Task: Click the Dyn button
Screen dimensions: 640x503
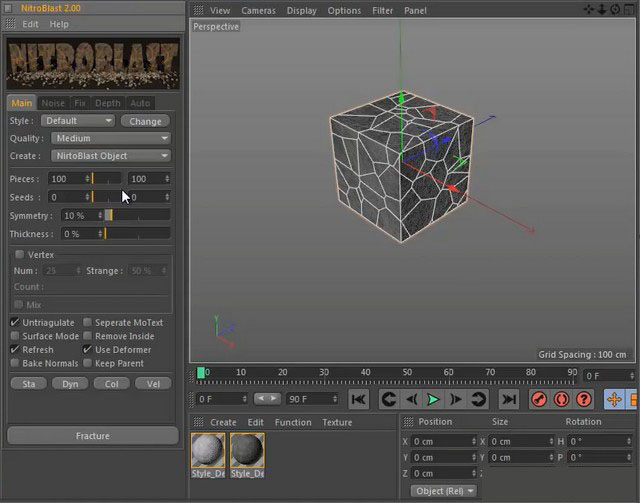Action: coord(70,384)
